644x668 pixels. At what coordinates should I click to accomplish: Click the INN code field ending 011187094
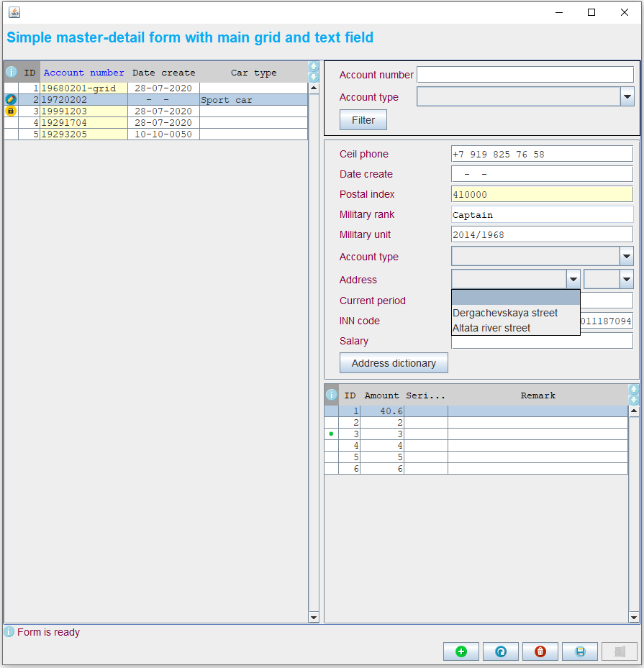click(x=606, y=321)
